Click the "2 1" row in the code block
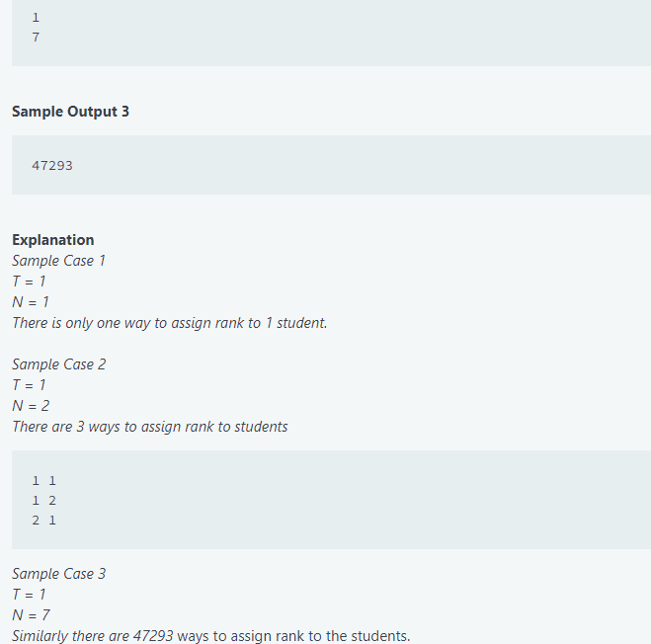The width and height of the screenshot is (651, 644). click(x=44, y=520)
